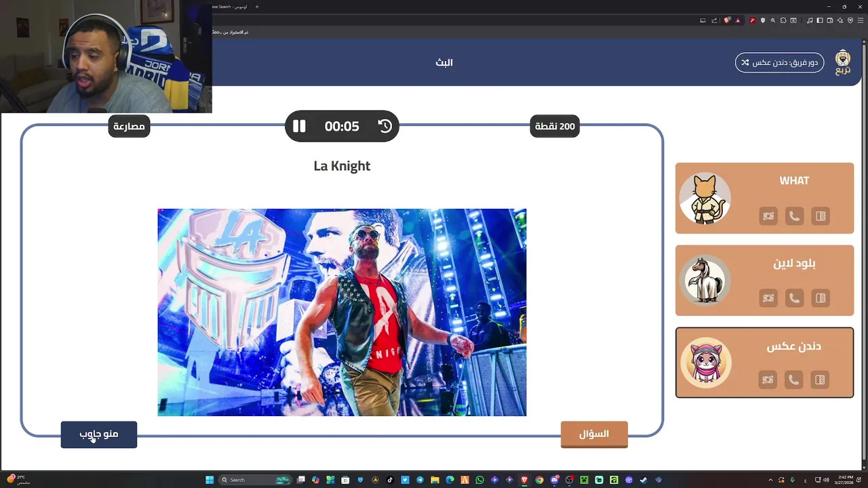Click the taskbar Search box

(x=255, y=480)
